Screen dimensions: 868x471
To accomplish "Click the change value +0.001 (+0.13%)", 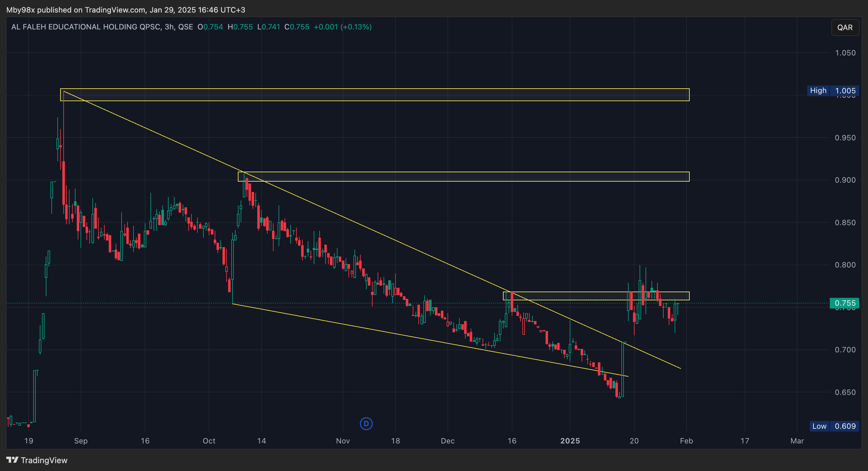I will click(343, 27).
